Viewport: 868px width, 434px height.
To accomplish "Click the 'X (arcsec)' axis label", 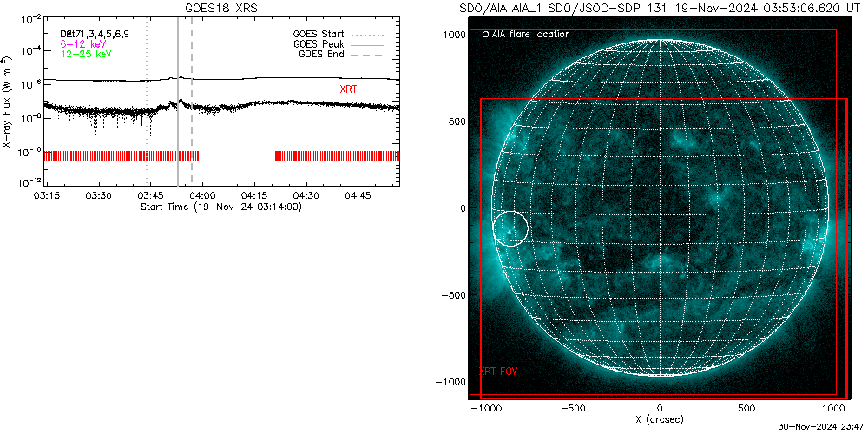I will (660, 419).
